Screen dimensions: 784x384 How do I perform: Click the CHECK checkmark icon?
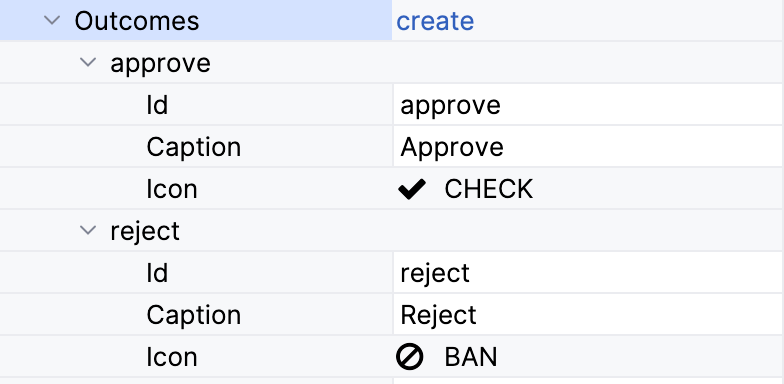[412, 190]
